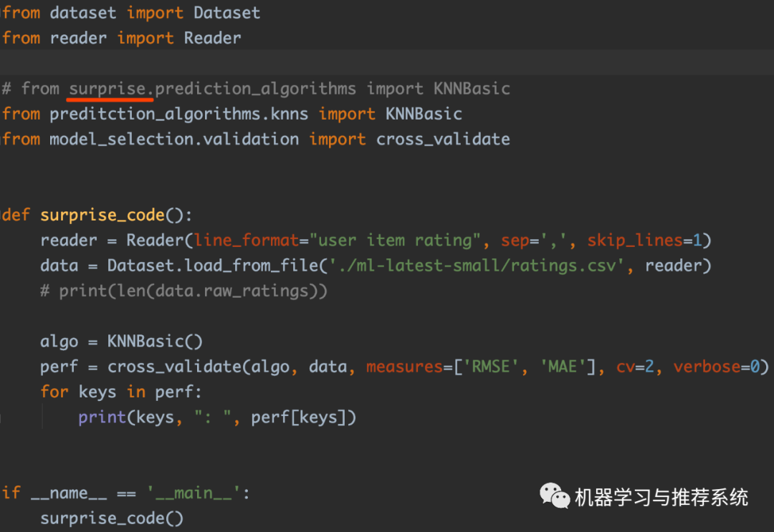Click the 'cv=2' argument
774x532 pixels.
tap(635, 367)
